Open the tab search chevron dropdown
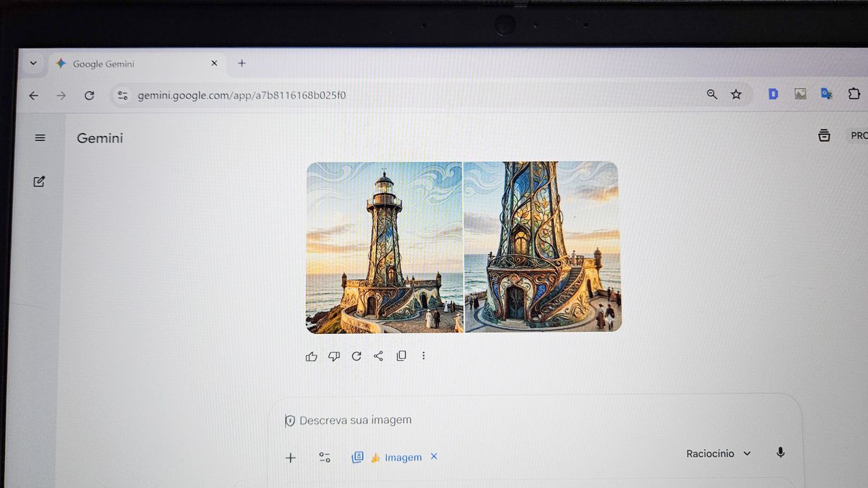This screenshot has height=488, width=868. [x=33, y=63]
